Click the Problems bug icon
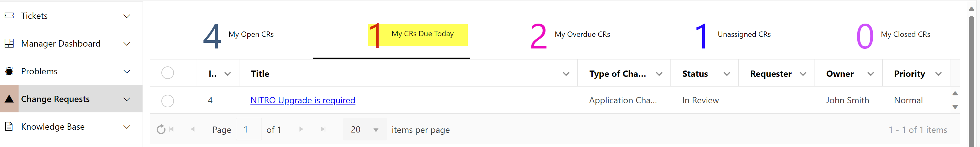The height and width of the screenshot is (147, 980). tap(9, 71)
